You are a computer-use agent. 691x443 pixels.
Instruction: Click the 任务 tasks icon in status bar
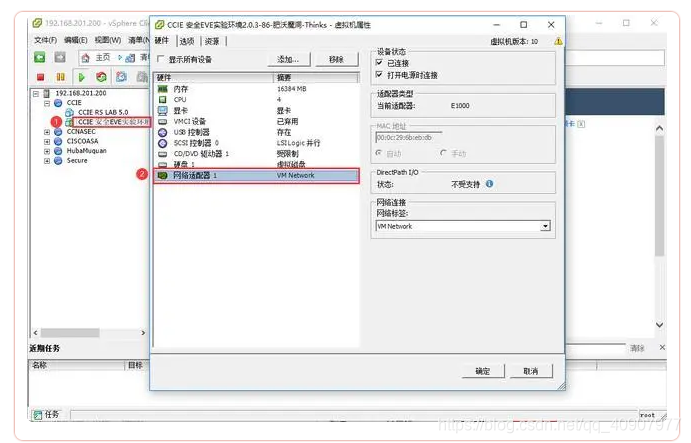tap(38, 415)
